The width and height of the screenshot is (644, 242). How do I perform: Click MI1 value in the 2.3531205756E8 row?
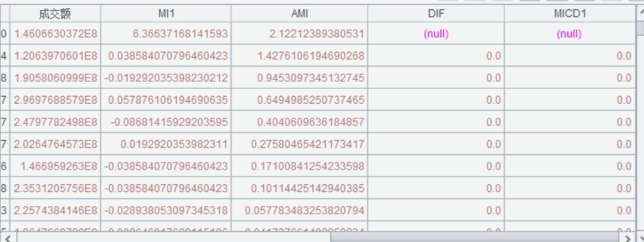(166, 188)
